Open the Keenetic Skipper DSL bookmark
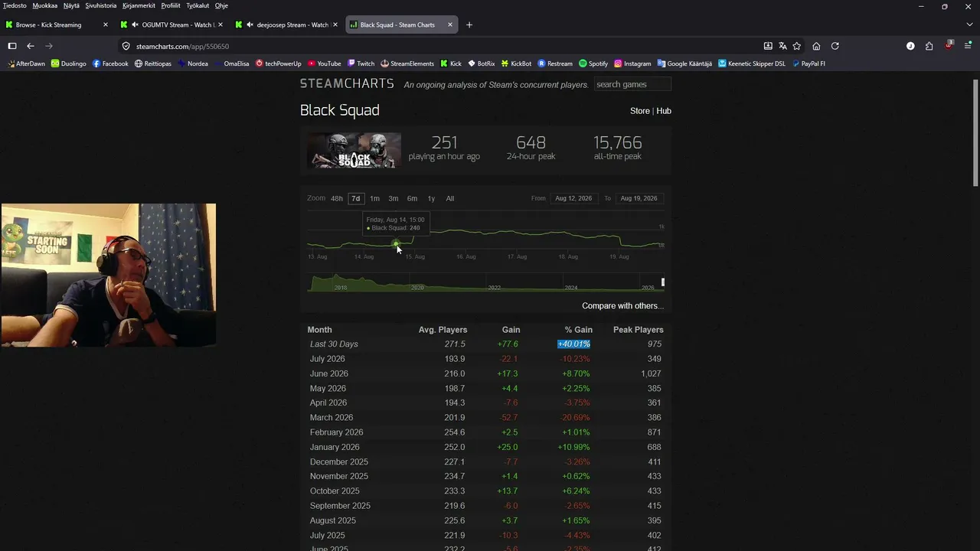The image size is (980, 551). tap(752, 64)
